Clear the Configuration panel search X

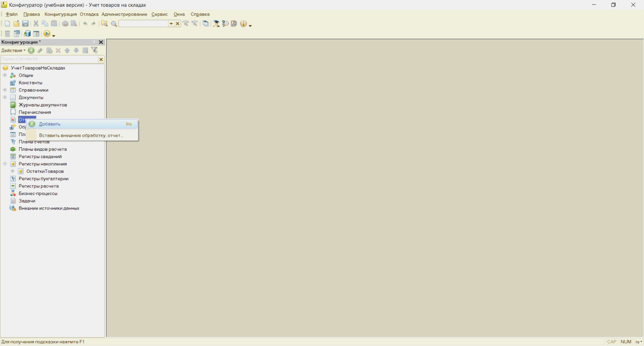pyautogui.click(x=101, y=59)
